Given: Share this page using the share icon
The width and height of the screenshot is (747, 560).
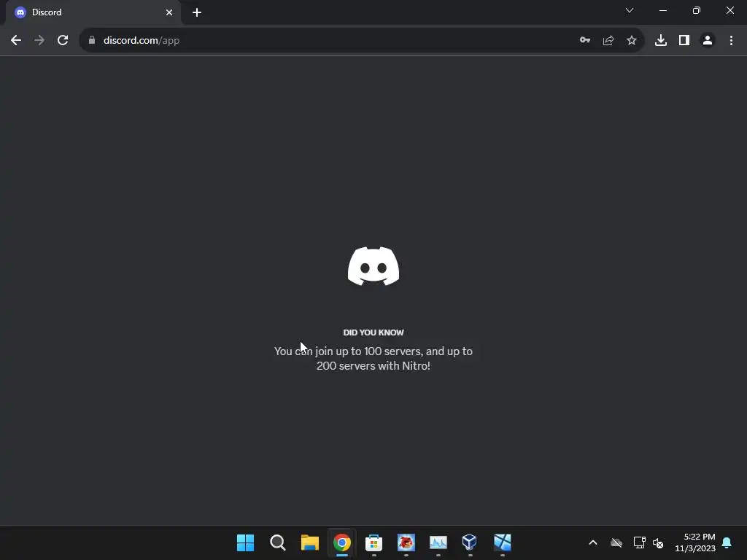Looking at the screenshot, I should point(608,41).
